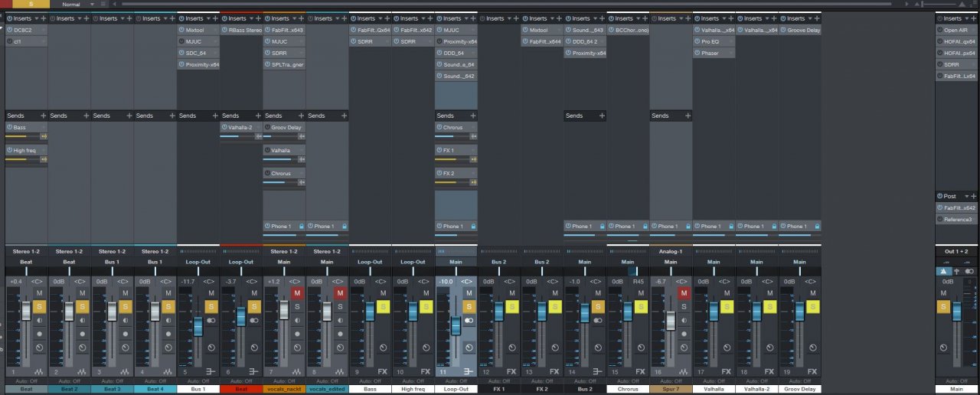Add a send on the Beat channel

click(x=43, y=116)
